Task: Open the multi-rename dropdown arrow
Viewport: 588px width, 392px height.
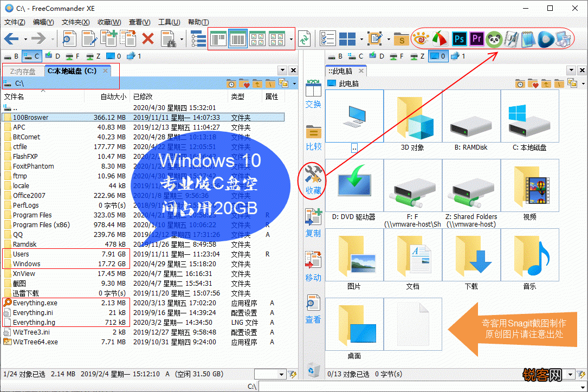Action: click(389, 38)
